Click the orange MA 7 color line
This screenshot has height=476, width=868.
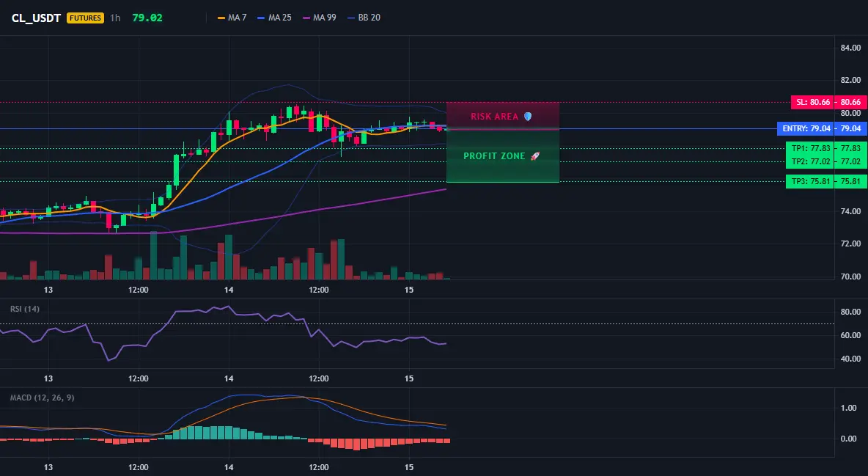[x=221, y=18]
